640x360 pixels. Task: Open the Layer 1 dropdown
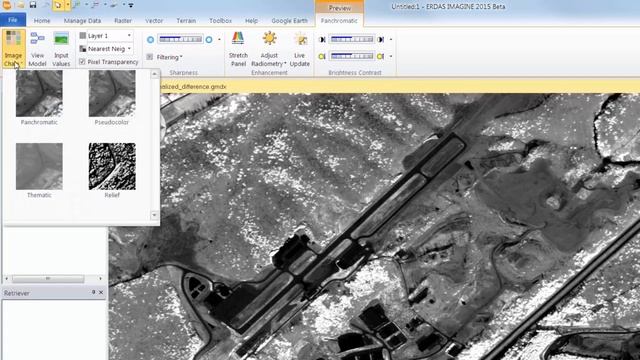(129, 36)
